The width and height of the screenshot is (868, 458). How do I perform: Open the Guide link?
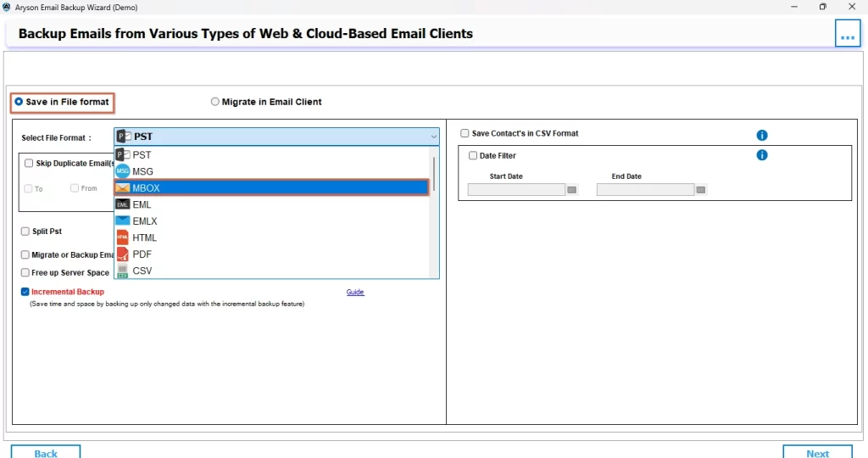[355, 292]
